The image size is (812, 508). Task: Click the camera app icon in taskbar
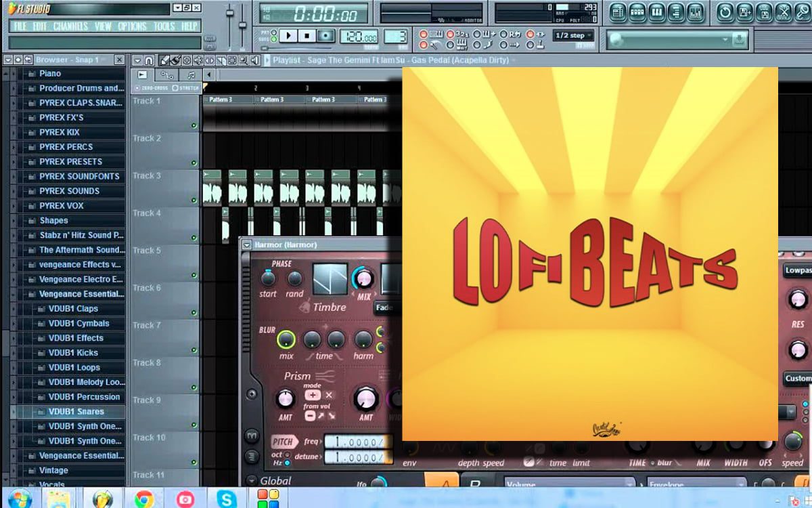click(x=185, y=500)
